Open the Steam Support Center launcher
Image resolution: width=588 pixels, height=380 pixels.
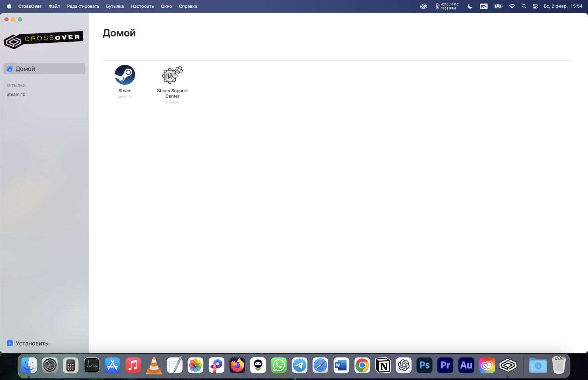click(x=172, y=75)
